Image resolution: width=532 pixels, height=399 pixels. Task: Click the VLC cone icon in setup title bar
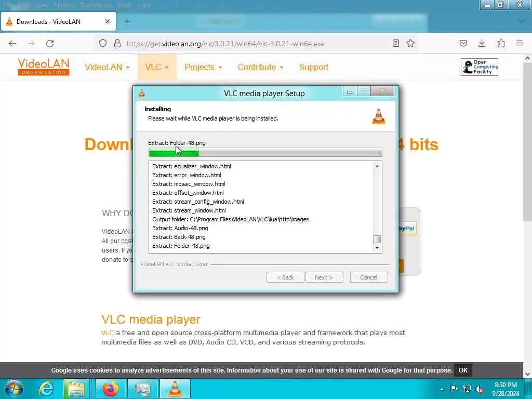click(x=142, y=93)
